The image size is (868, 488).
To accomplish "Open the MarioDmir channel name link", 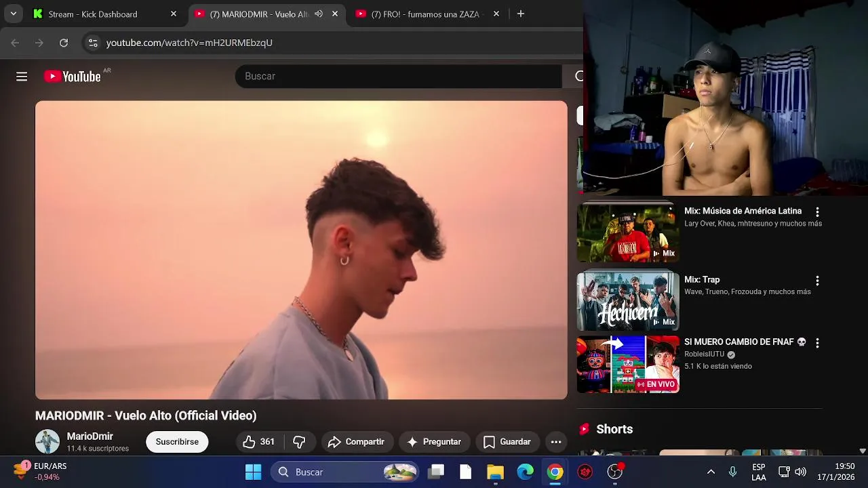I will coord(90,436).
